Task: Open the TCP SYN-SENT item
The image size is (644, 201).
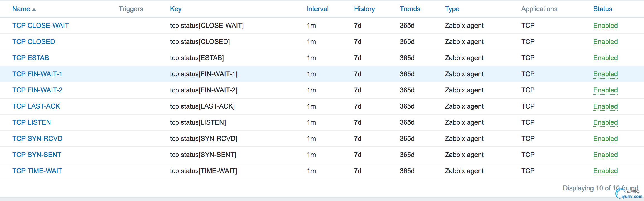Action: [x=37, y=155]
